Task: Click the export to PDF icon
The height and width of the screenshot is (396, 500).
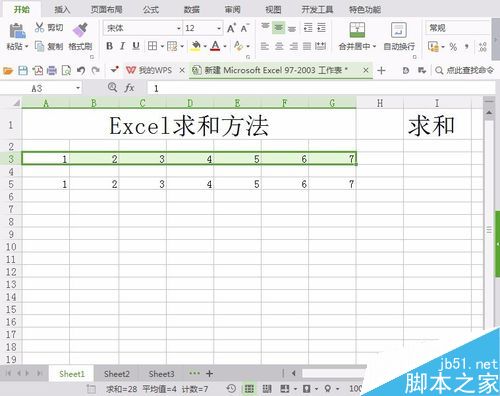Action: click(38, 71)
